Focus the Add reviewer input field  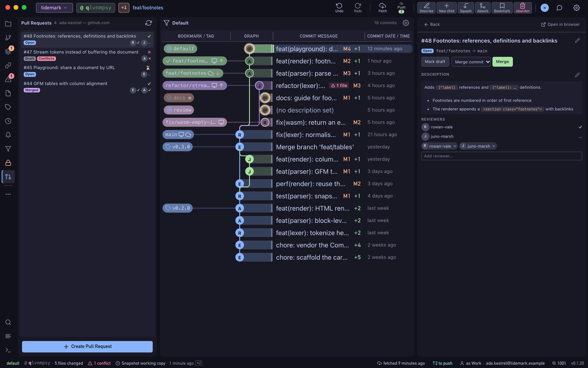click(x=501, y=156)
